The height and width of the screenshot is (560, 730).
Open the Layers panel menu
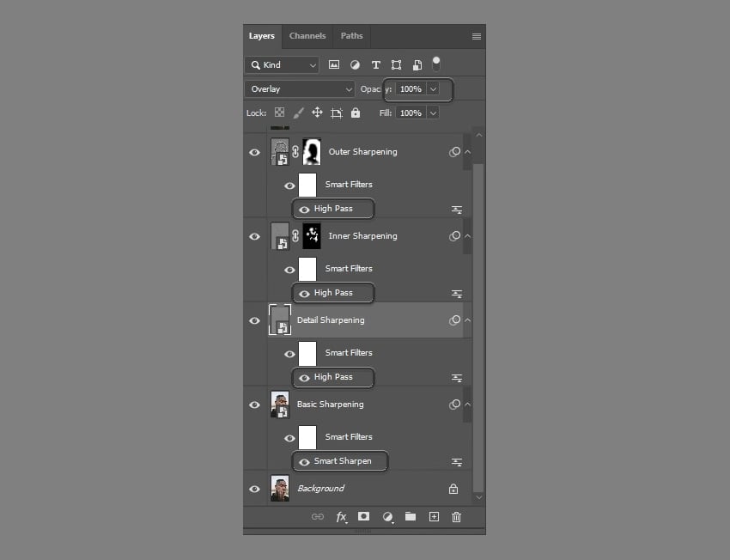coord(477,36)
